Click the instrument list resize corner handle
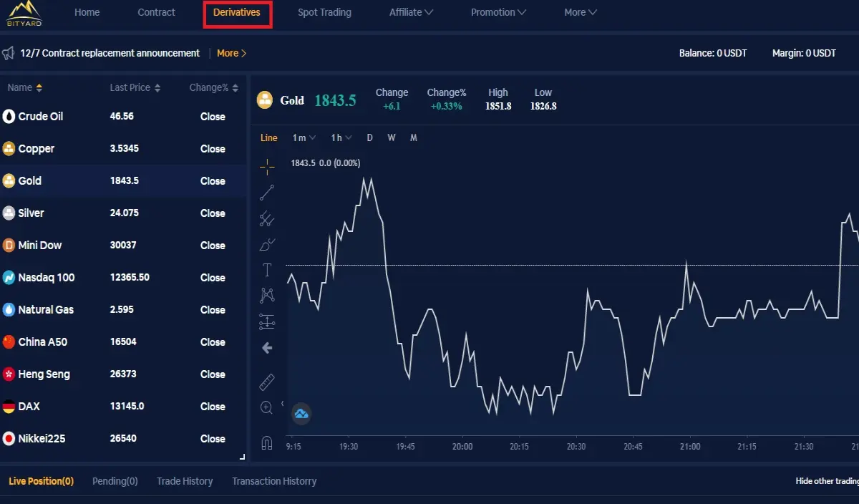 (x=242, y=456)
